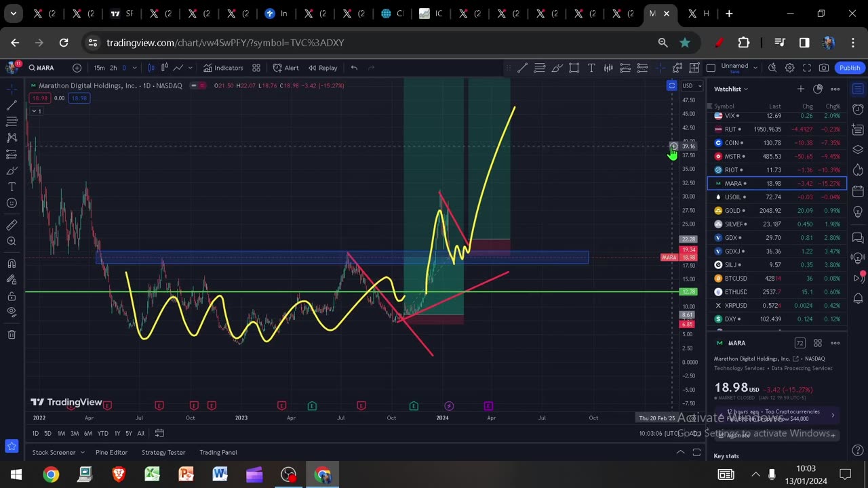The width and height of the screenshot is (868, 488).
Task: Expand the Watchlist name dropdown
Action: point(730,89)
